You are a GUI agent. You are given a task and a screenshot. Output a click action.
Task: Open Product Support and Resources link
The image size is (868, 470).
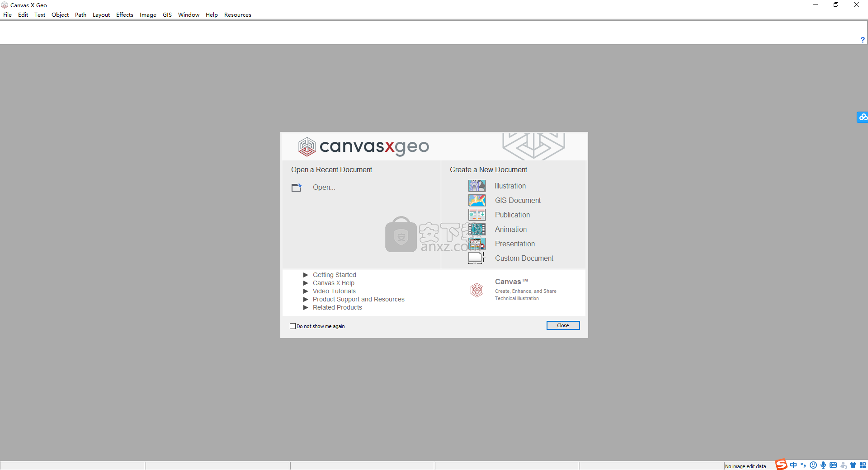[359, 299]
